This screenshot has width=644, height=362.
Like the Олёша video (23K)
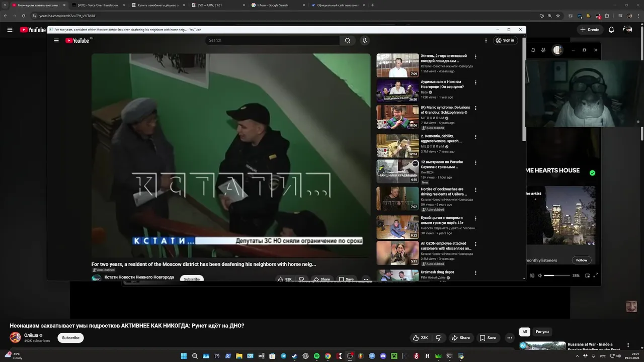[420, 338]
